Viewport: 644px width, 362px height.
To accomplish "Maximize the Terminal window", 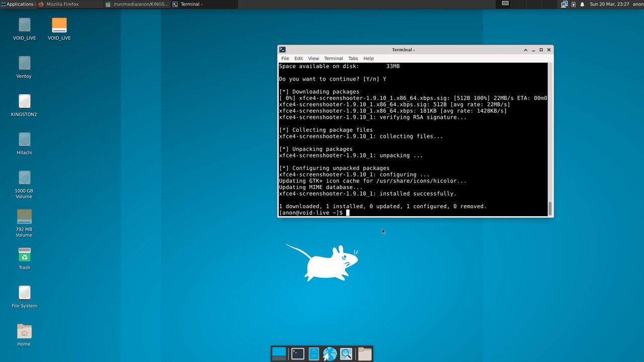I will point(541,50).
